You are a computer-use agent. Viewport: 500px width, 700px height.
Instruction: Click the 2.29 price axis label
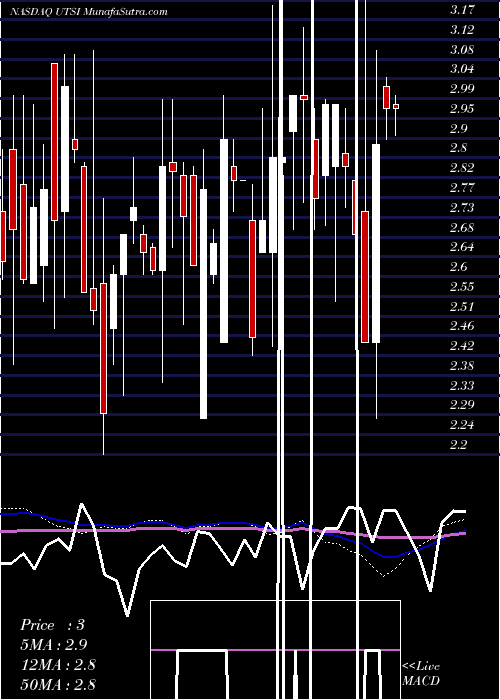[462, 405]
